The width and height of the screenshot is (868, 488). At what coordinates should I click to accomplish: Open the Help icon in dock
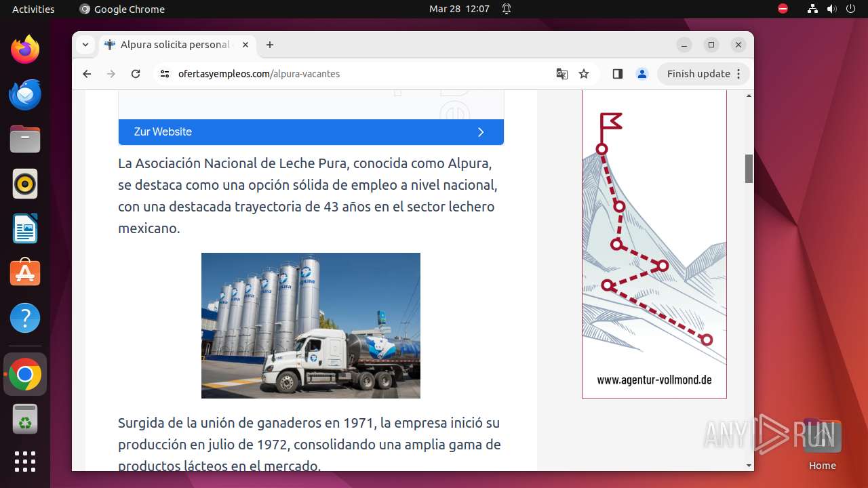tap(25, 318)
